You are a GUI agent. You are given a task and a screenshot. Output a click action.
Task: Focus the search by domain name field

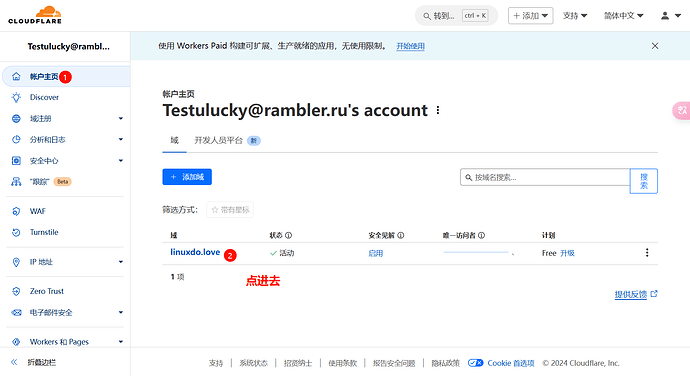pyautogui.click(x=545, y=177)
